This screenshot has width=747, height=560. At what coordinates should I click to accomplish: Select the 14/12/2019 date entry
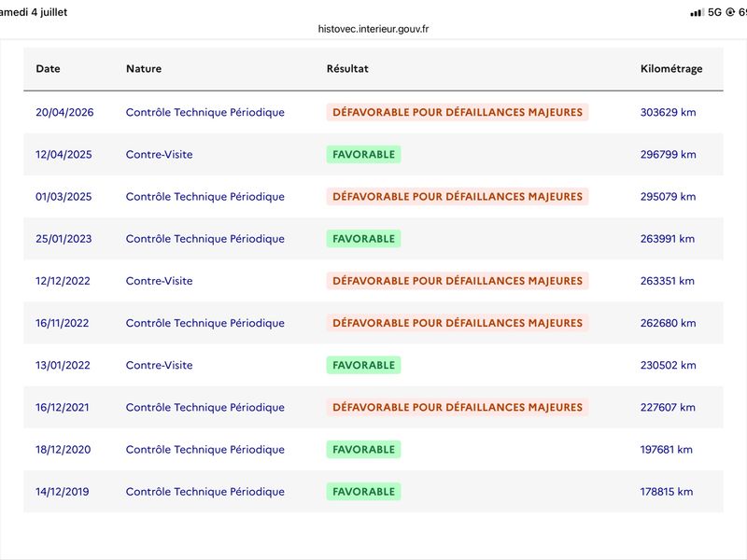(63, 492)
